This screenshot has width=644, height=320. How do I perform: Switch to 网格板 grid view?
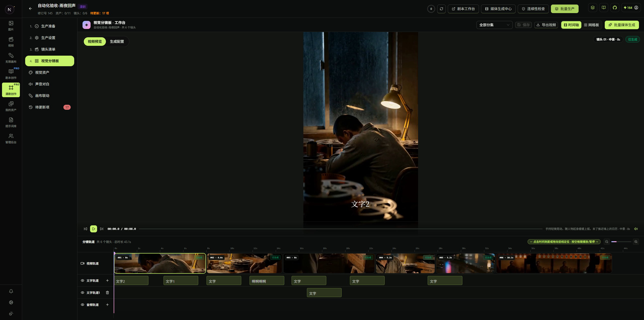pyautogui.click(x=591, y=25)
